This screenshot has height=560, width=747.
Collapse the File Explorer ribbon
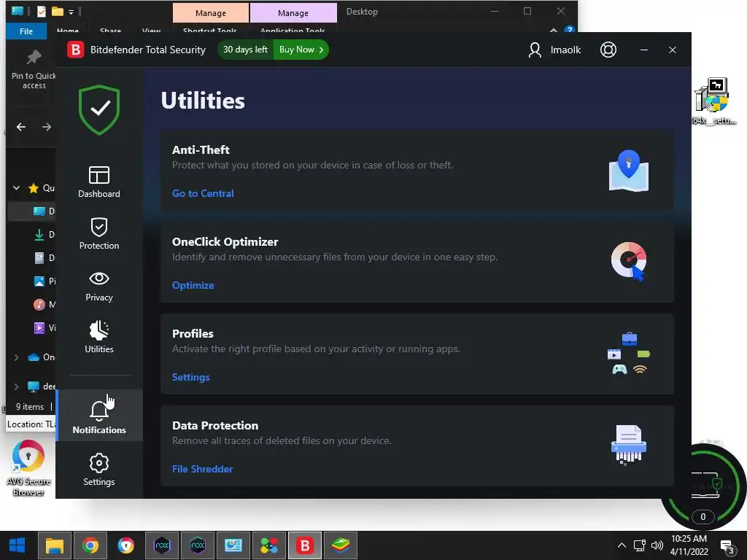tap(554, 31)
